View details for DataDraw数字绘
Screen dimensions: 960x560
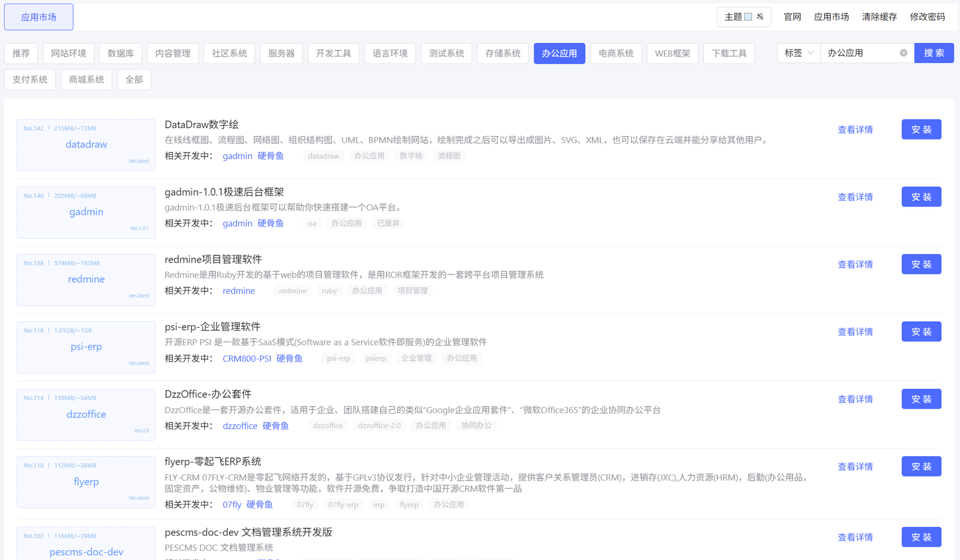(x=855, y=129)
